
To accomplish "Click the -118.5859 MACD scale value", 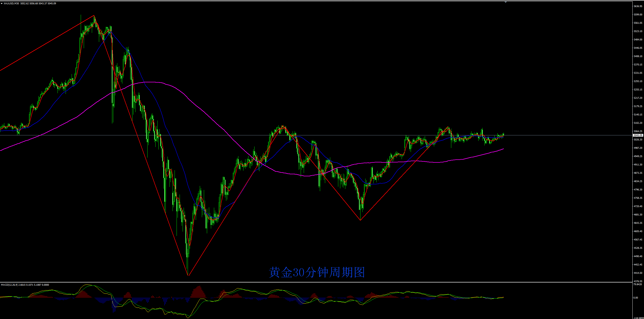I will 638,318.
